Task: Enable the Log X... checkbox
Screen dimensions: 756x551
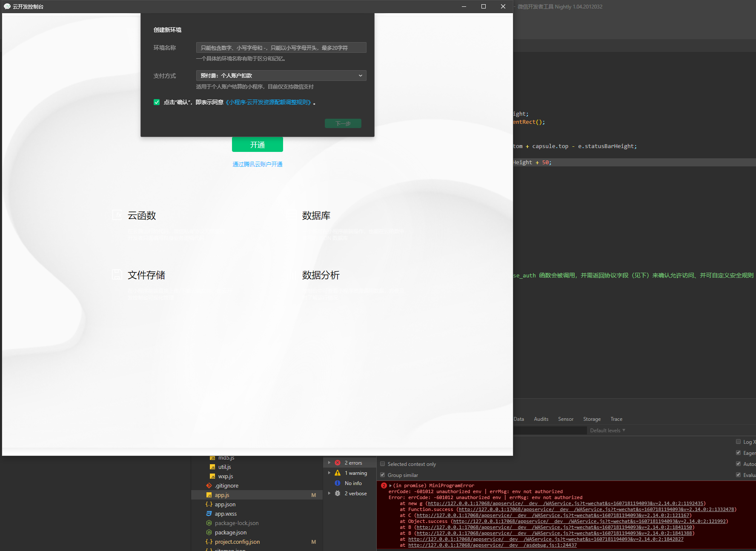Action: coord(739,442)
